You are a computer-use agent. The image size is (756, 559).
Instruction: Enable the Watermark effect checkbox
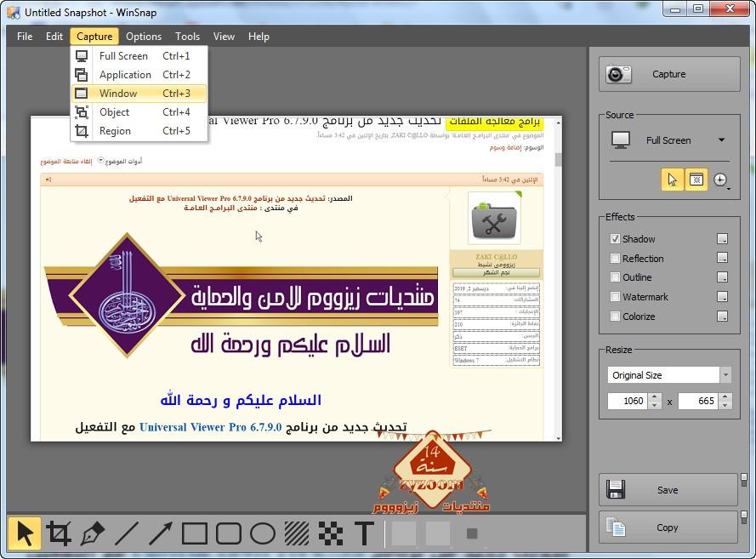[x=615, y=297]
